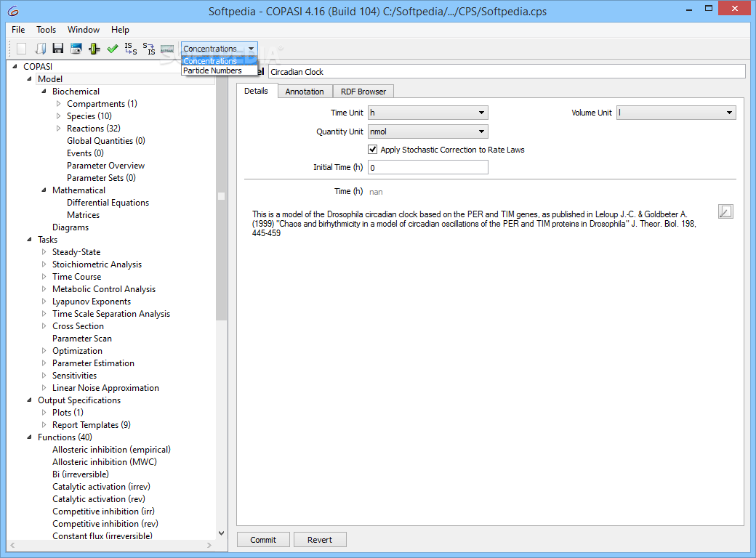
Task: Open the Time Unit dropdown
Action: click(x=428, y=113)
